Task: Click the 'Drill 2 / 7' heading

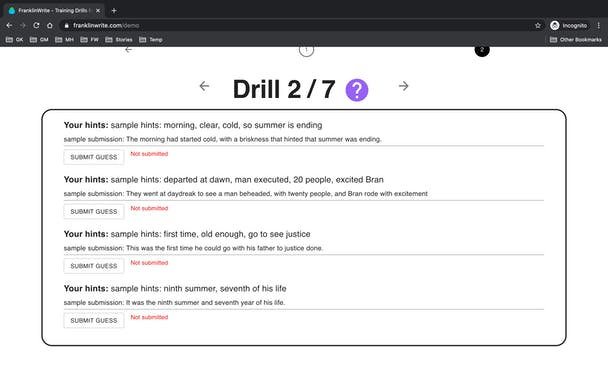Action: coord(284,89)
